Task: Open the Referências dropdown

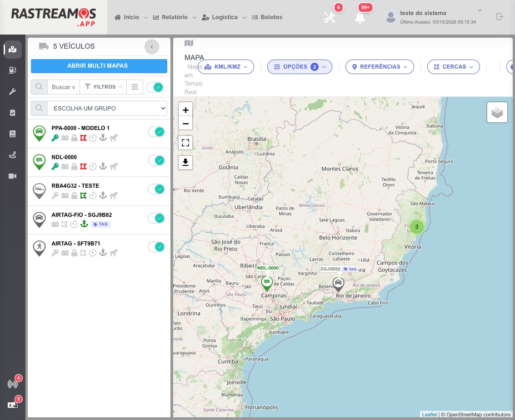Action: (380, 67)
